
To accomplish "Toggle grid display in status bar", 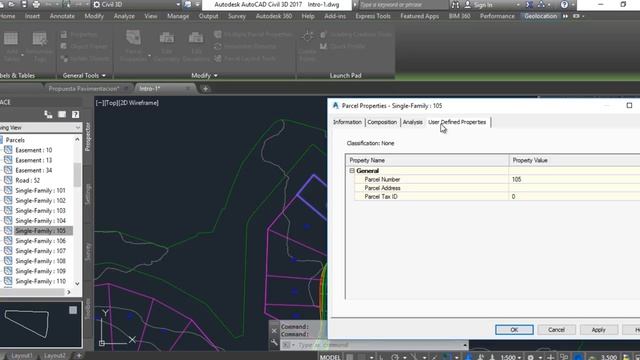I will point(350,357).
